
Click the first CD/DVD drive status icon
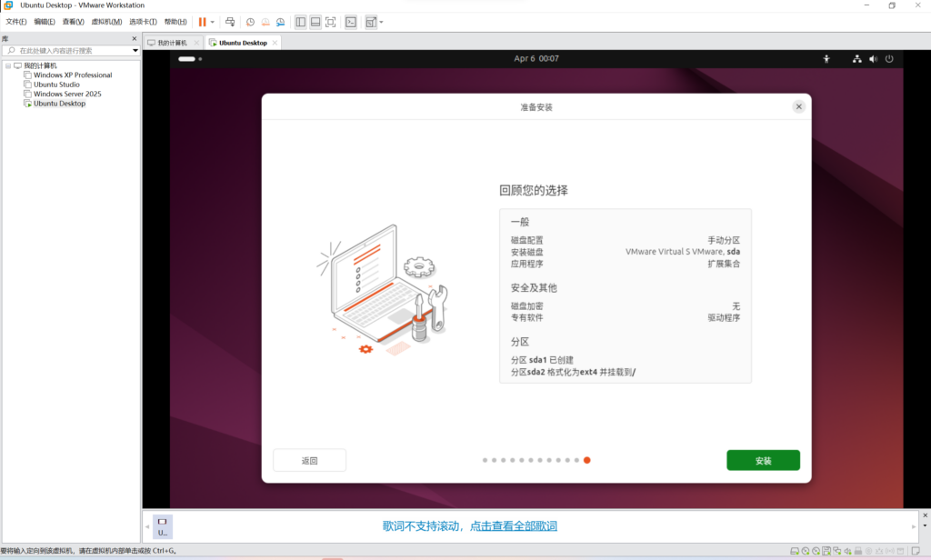click(806, 551)
